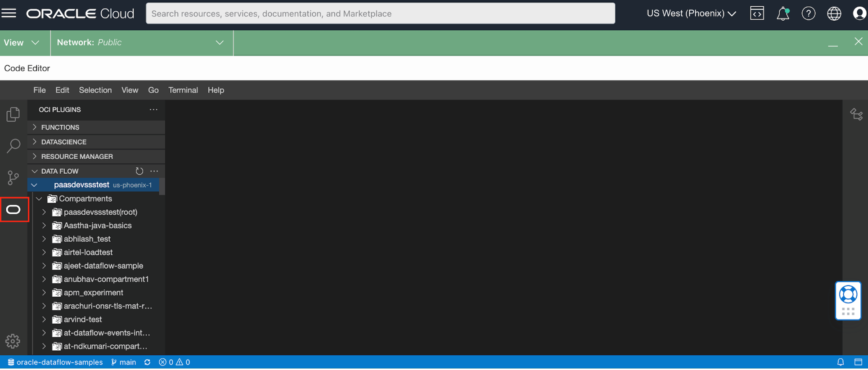This screenshot has width=868, height=370.
Task: Open the Selection menu
Action: click(x=95, y=90)
